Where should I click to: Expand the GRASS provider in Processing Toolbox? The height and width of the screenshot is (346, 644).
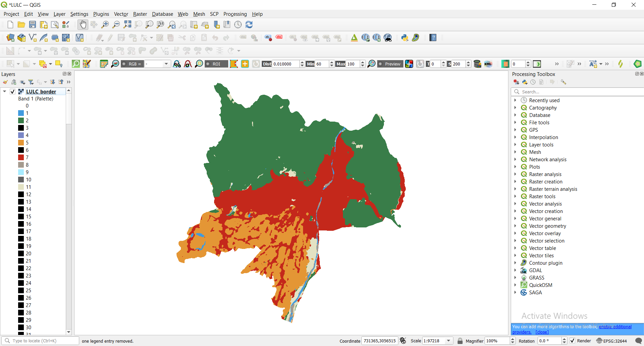coord(516,277)
